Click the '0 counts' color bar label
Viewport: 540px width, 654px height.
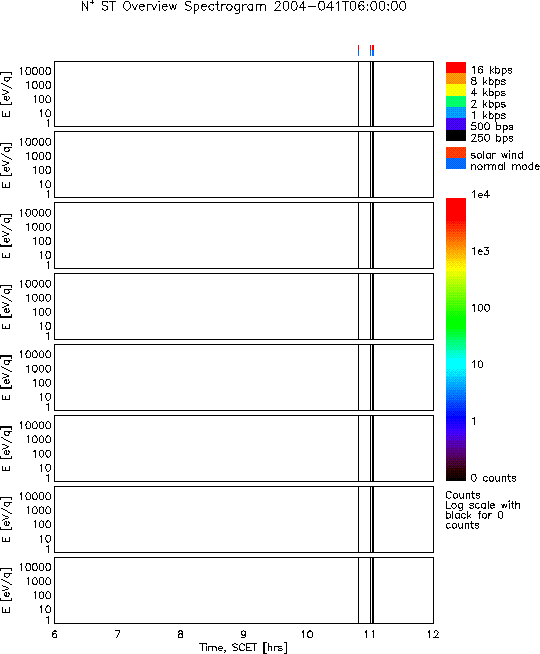coord(494,478)
